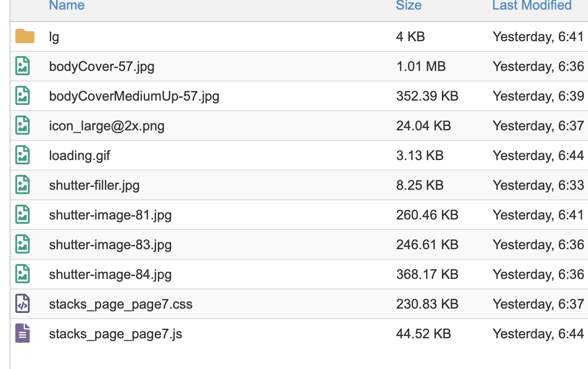
Task: Open the shutter-image-83.jpg file name
Action: 110,245
